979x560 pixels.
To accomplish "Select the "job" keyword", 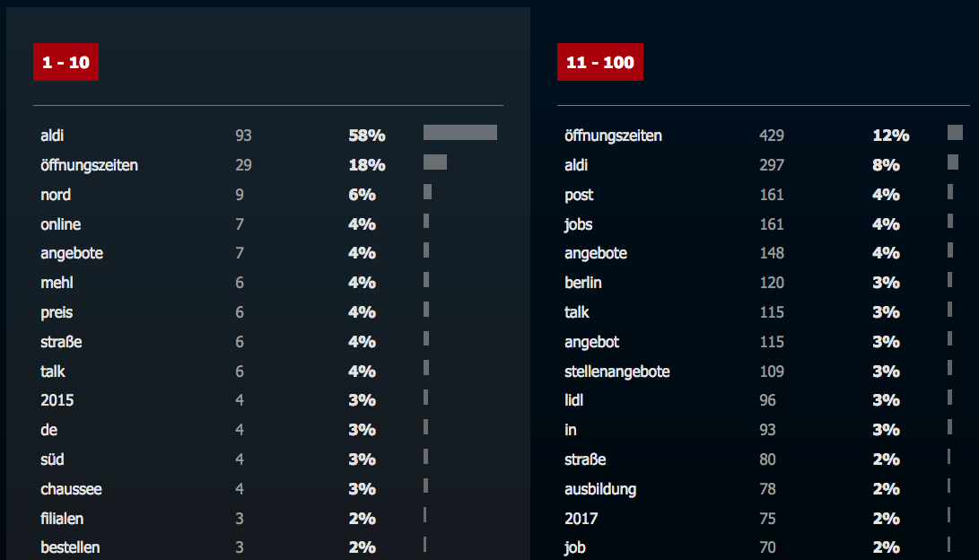I will pos(575,547).
